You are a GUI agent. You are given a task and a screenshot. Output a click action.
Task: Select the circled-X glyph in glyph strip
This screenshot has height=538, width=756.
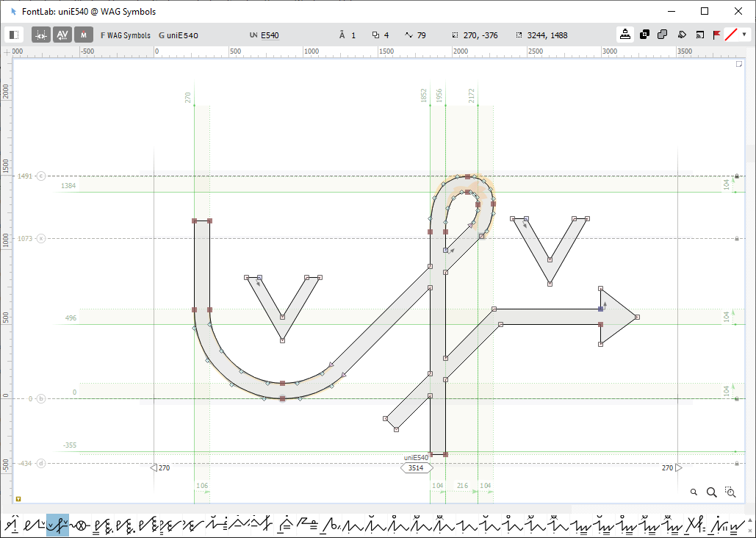pos(81,526)
